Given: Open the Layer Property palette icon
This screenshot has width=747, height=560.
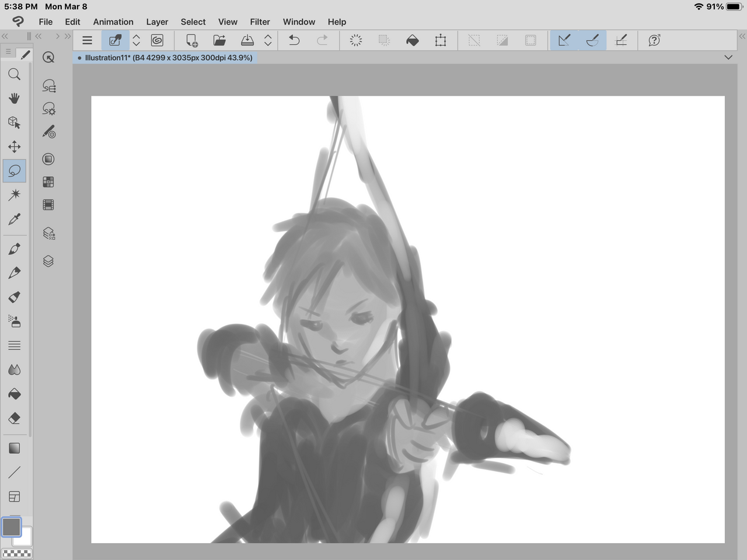Looking at the screenshot, I should 48,234.
